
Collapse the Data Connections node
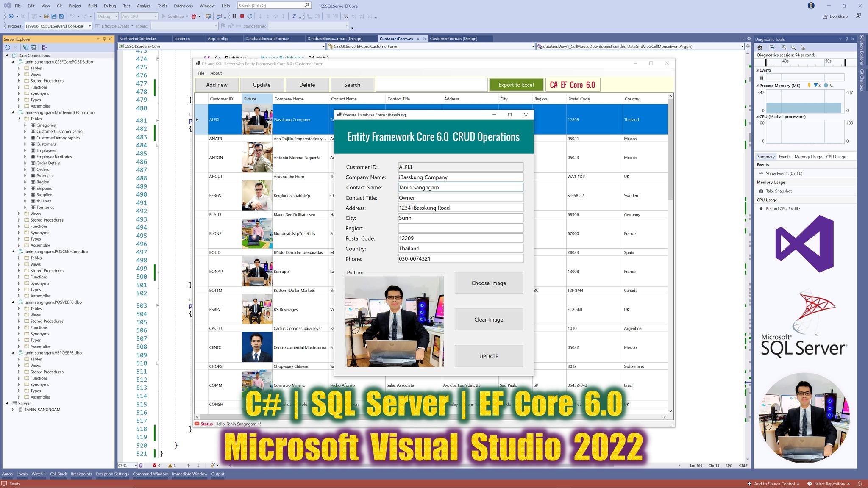pos(7,55)
